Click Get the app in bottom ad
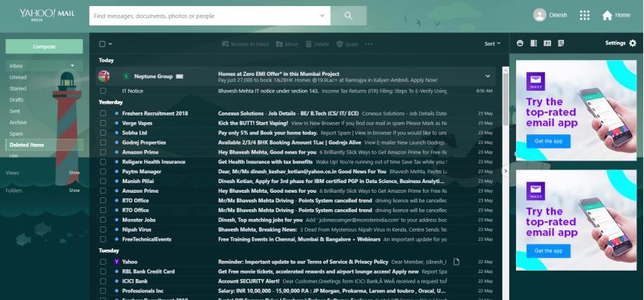This screenshot has height=300, width=644. click(x=548, y=250)
